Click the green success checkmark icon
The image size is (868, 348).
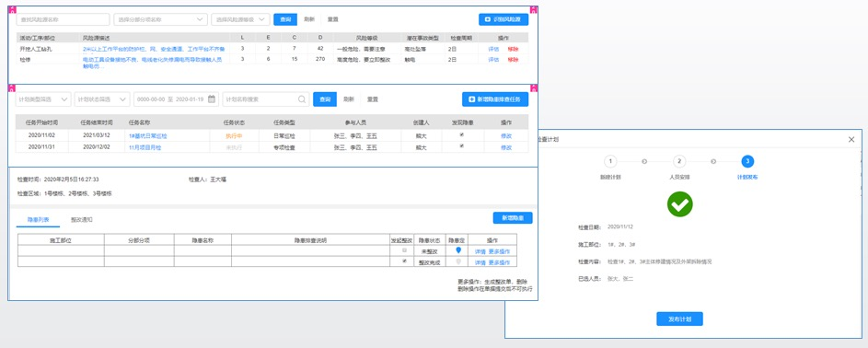point(680,204)
